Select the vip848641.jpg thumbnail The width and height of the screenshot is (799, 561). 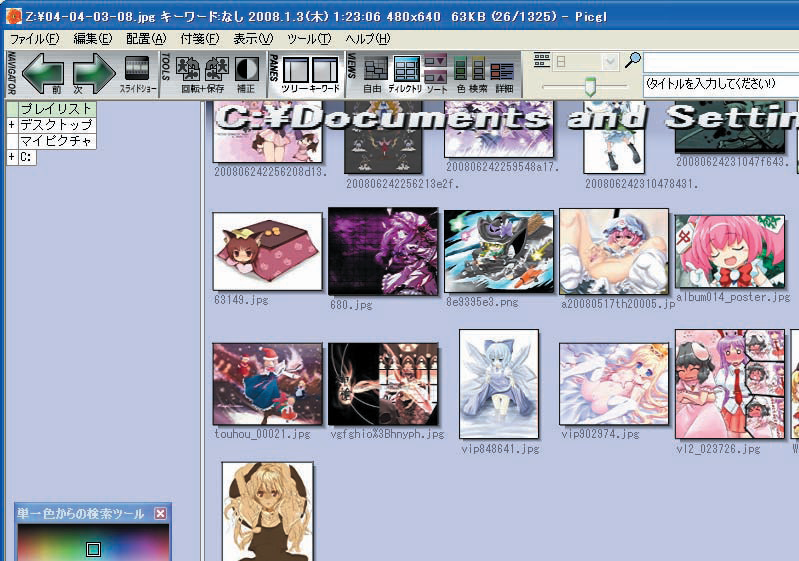(499, 384)
